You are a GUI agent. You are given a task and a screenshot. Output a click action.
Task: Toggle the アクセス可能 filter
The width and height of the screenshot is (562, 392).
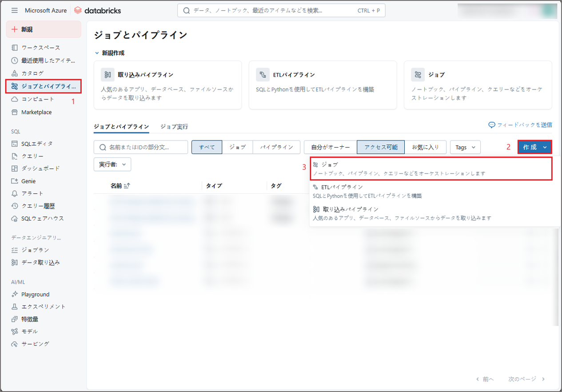(x=381, y=147)
